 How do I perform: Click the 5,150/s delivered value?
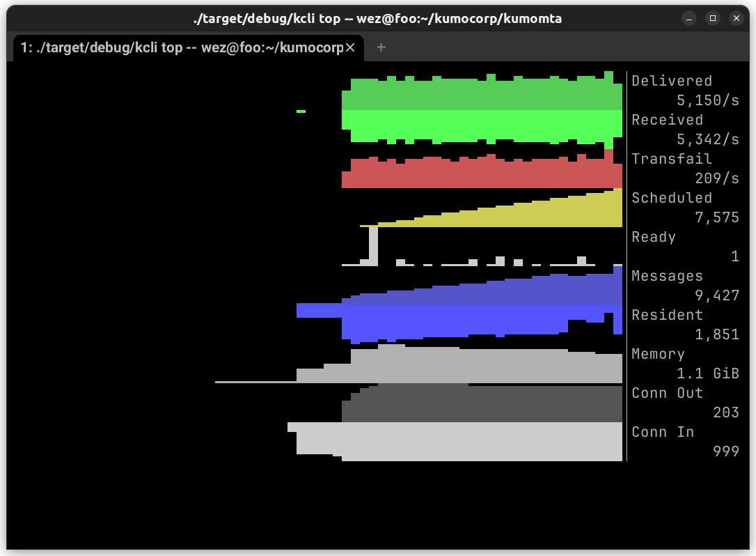(708, 100)
